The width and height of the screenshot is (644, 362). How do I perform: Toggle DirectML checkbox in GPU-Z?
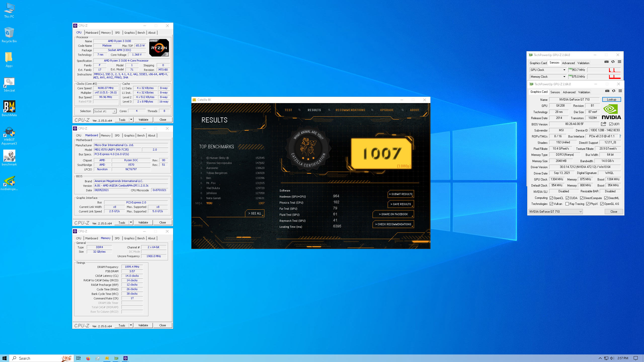606,198
